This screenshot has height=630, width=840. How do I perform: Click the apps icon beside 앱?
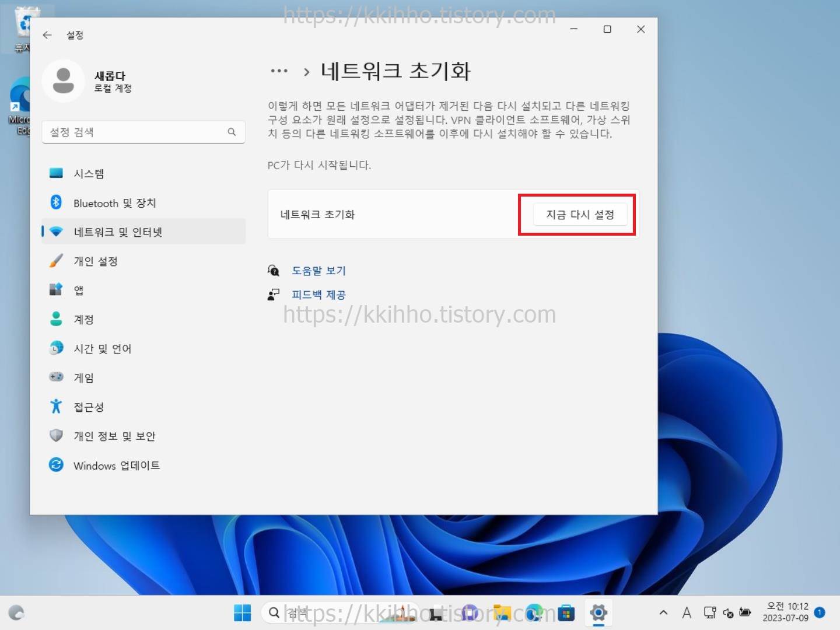click(56, 289)
